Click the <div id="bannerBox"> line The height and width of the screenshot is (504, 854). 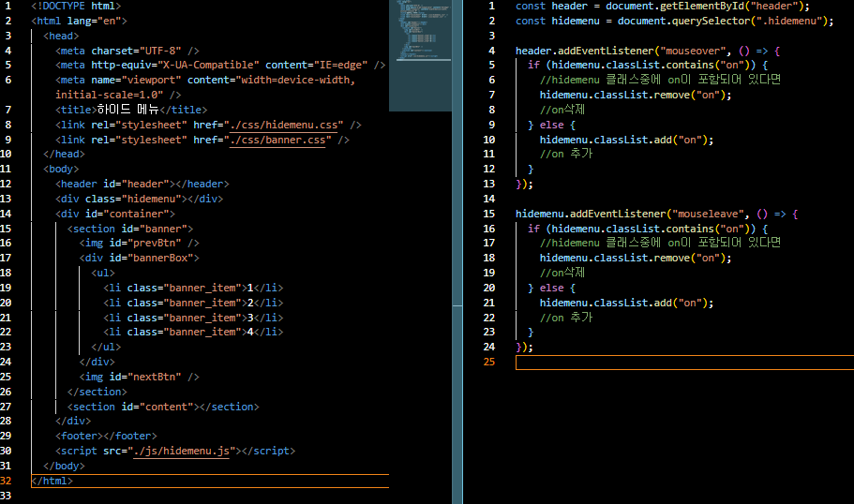(139, 258)
